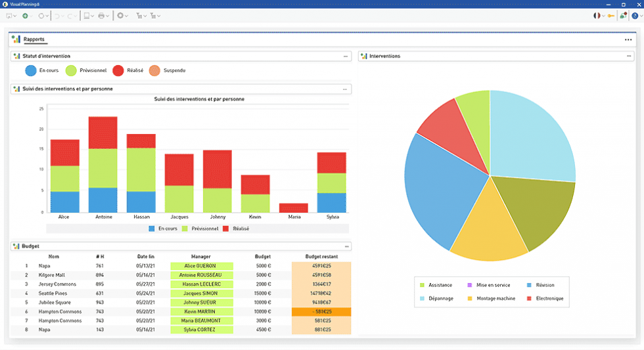
Task: Click the blue En cours status circle
Action: 31,70
